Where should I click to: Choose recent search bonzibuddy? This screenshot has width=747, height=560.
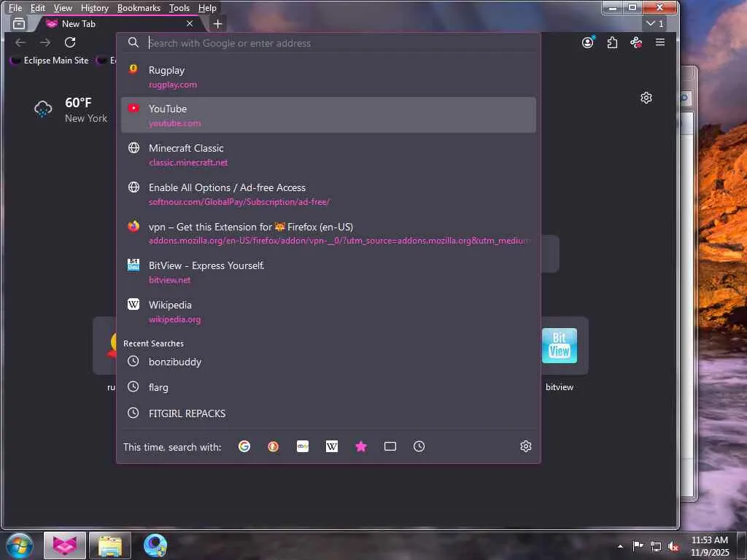(328, 362)
